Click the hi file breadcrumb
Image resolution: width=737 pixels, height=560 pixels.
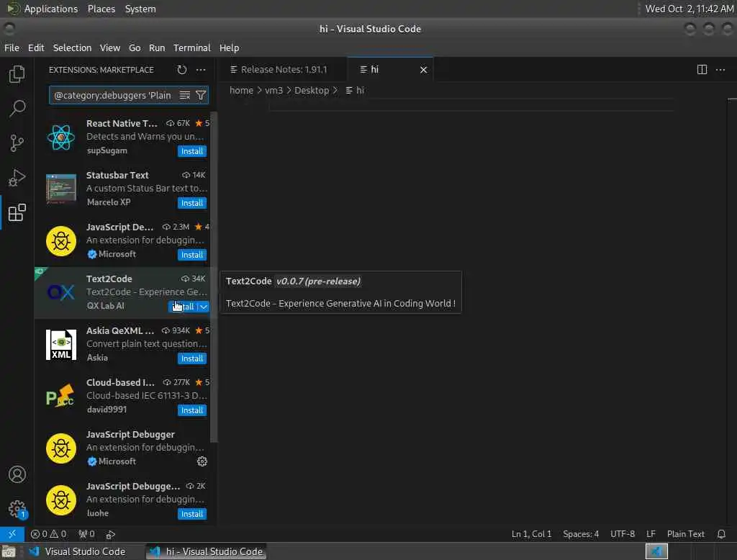coord(355,90)
